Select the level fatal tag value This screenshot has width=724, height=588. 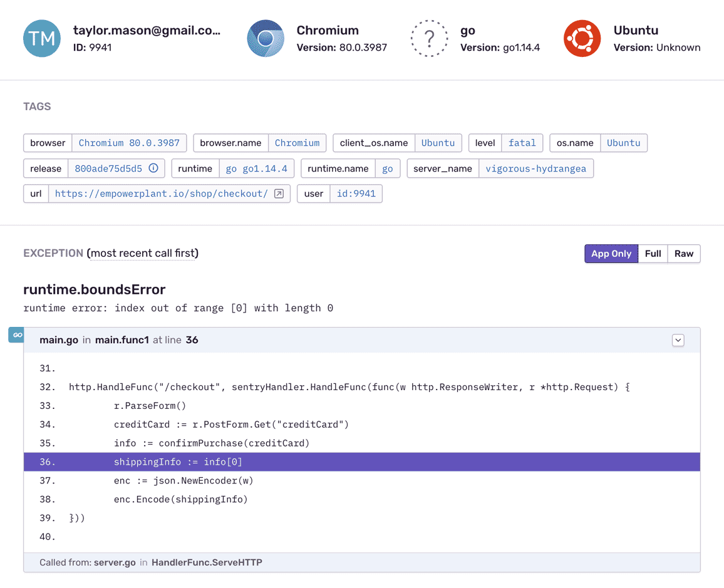[522, 143]
